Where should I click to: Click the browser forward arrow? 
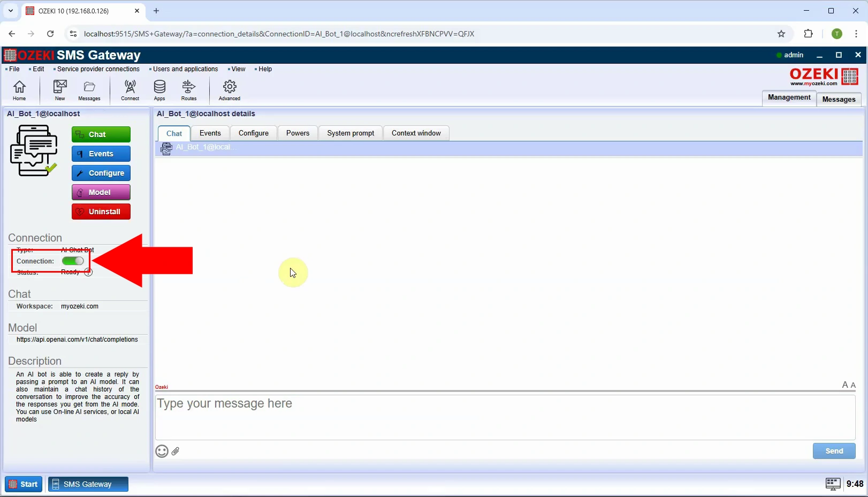click(x=31, y=34)
